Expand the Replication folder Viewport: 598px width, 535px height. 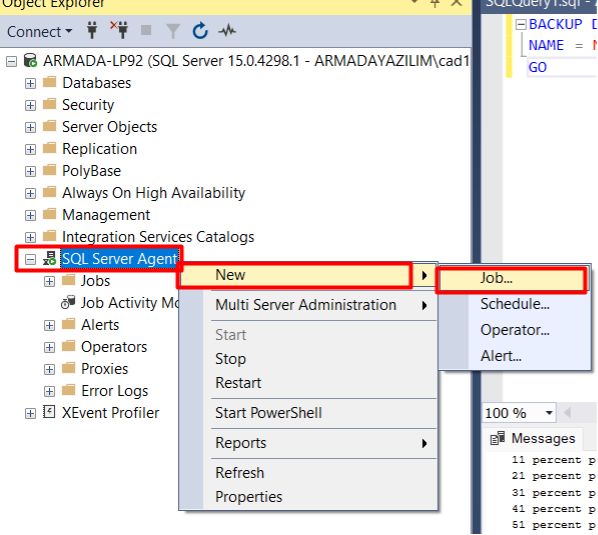[30, 149]
